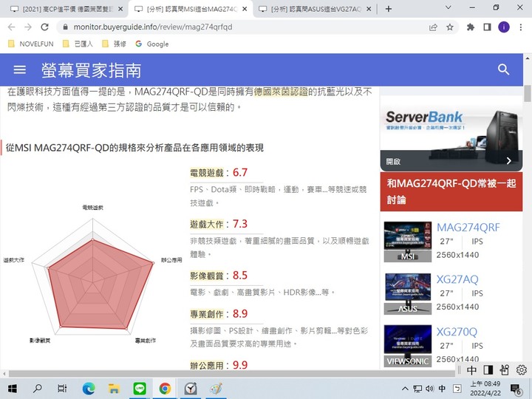Open the MAG274QRF related monitor link
The width and height of the screenshot is (532, 399).
click(468, 228)
